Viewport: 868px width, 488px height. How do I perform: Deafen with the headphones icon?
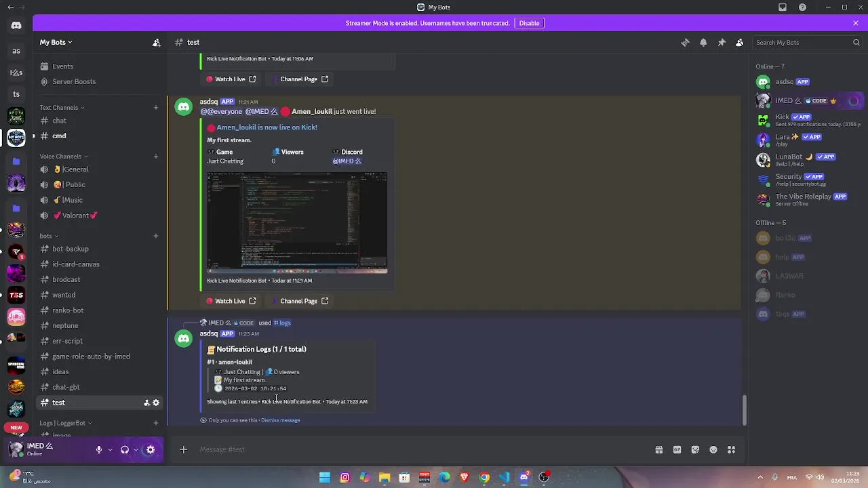click(x=125, y=449)
